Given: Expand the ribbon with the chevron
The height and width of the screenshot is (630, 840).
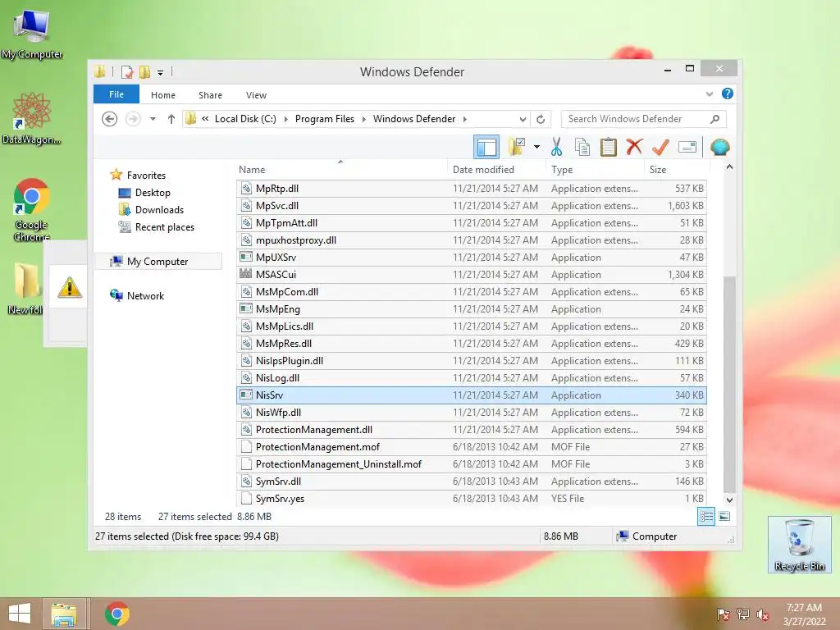Looking at the screenshot, I should click(710, 94).
